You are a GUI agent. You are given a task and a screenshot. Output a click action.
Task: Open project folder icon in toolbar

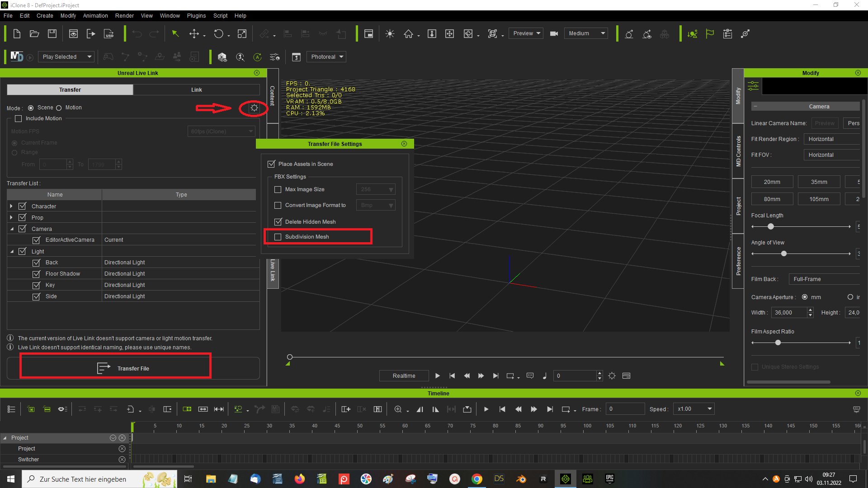[x=34, y=34]
